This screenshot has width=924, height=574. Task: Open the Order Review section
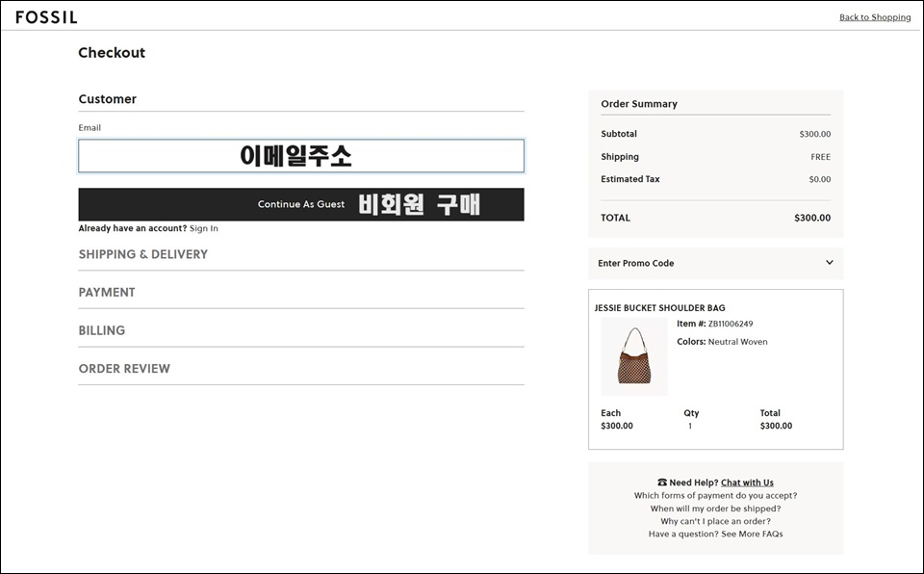click(x=301, y=369)
